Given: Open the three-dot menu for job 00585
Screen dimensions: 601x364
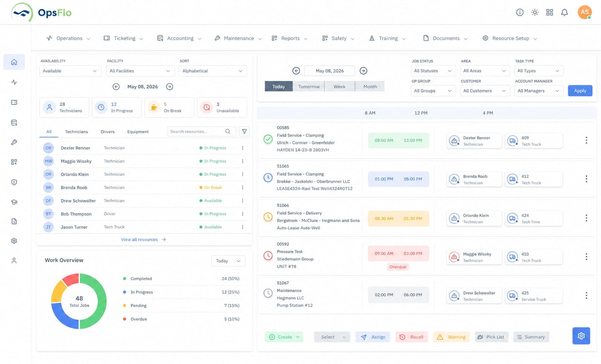Looking at the screenshot, I should [x=586, y=140].
